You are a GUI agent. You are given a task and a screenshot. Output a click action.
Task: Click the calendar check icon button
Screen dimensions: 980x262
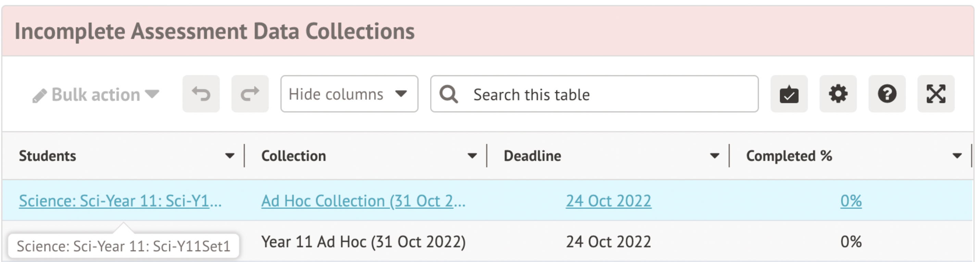(x=789, y=94)
